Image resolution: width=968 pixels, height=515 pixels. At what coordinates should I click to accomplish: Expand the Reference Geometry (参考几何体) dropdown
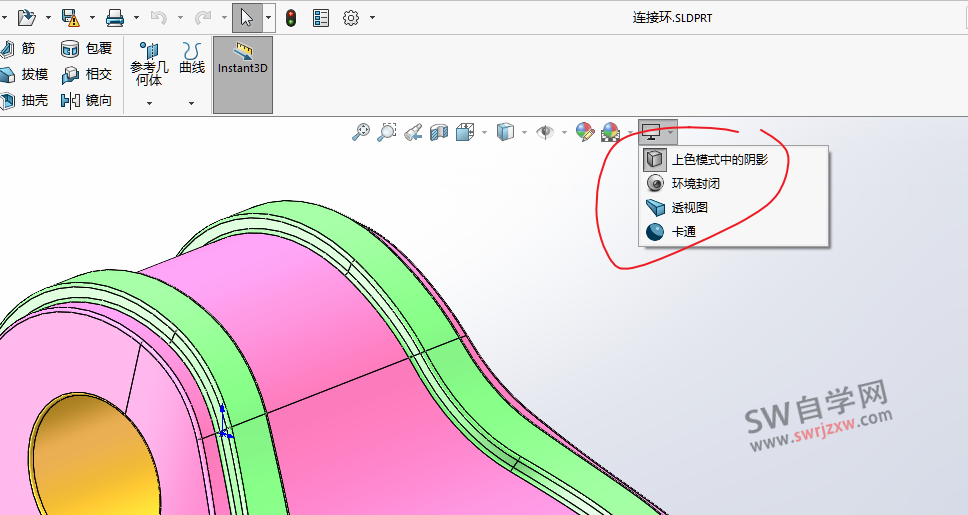pos(149,103)
